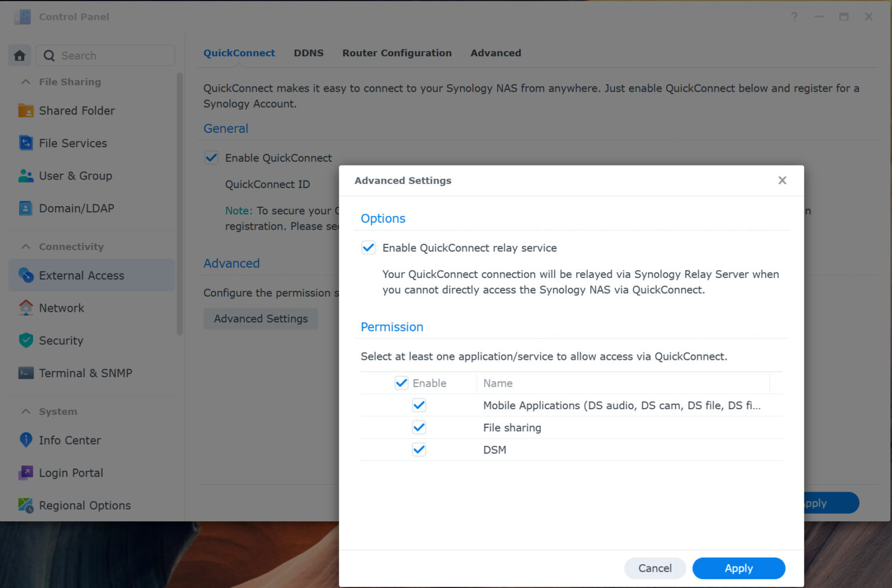The height and width of the screenshot is (588, 892).
Task: Switch to the DDNS tab
Action: pos(308,53)
